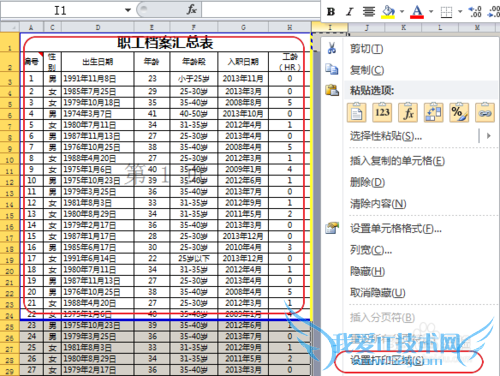The image size is (500, 376).
Task: Click the scissors Cut icon
Action: point(332,49)
